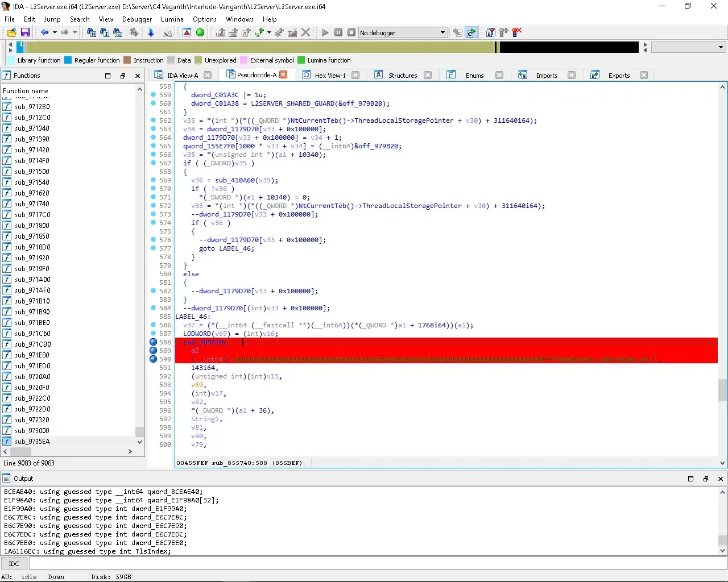Toggle the breakpoint dot on line 588
Screen dimensions: 728x582
point(154,342)
